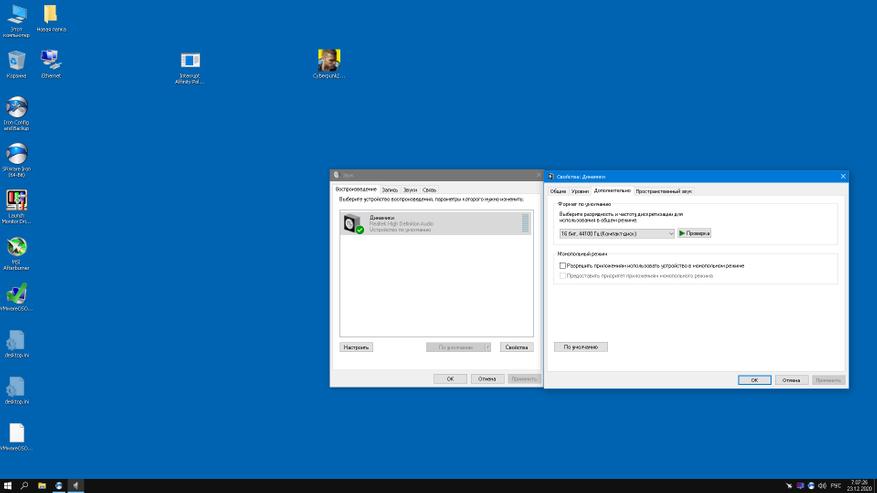Enable exclusive mode checkbox for applications
Screen dimensions: 877x493
pyautogui.click(x=563, y=266)
